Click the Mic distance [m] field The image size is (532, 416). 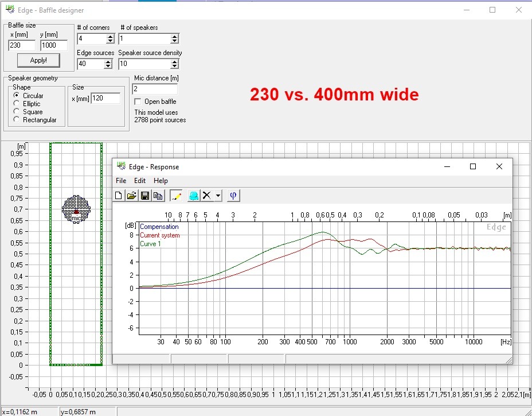155,89
